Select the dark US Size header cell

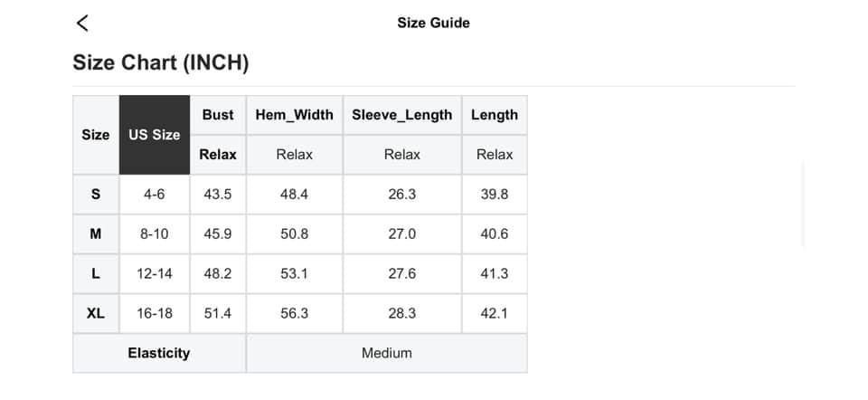pos(155,135)
